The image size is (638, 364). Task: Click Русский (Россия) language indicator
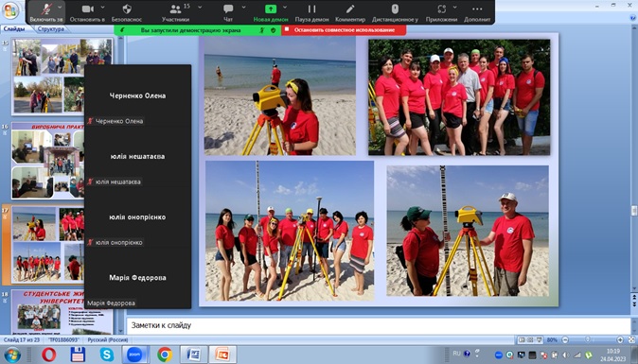[x=108, y=339]
